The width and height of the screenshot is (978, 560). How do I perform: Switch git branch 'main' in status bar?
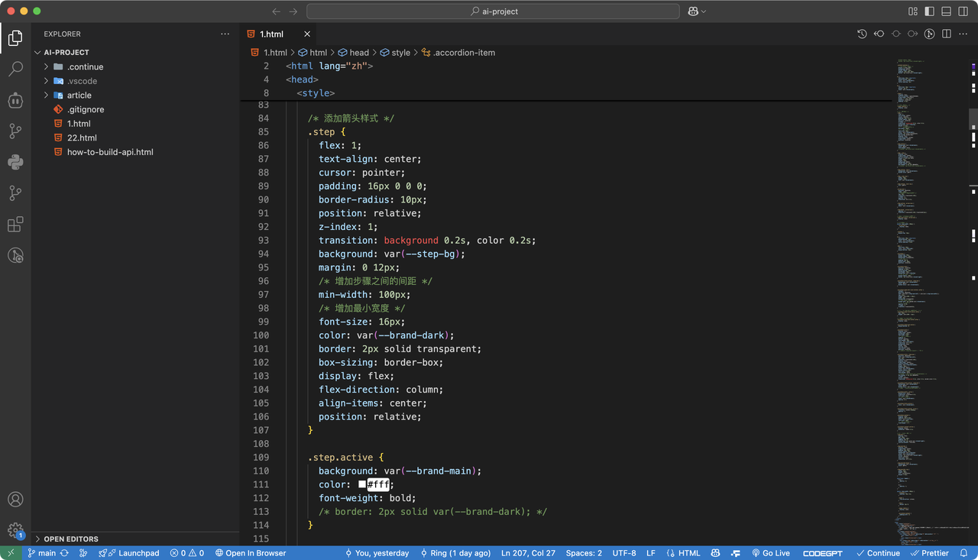coord(41,553)
